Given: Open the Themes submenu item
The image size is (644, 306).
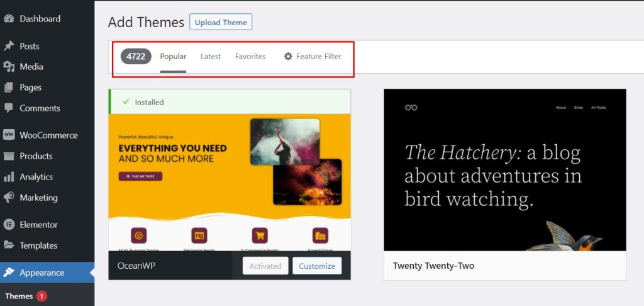Looking at the screenshot, I should (x=19, y=296).
